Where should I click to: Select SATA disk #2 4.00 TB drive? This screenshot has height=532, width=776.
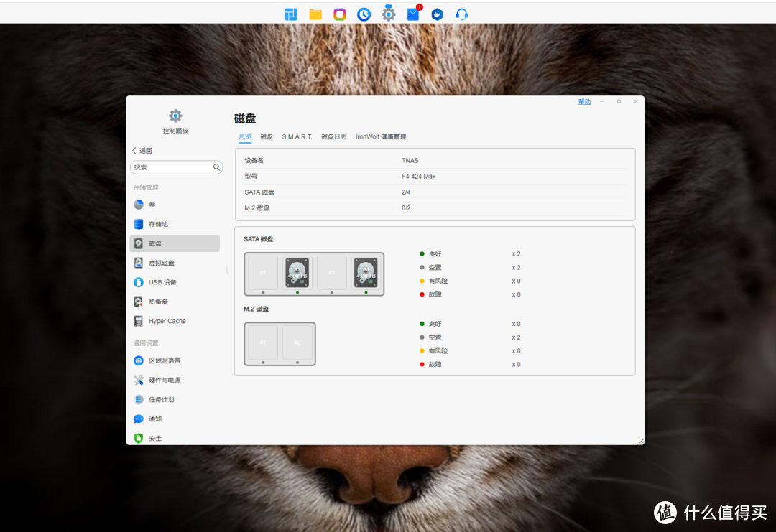click(297, 273)
